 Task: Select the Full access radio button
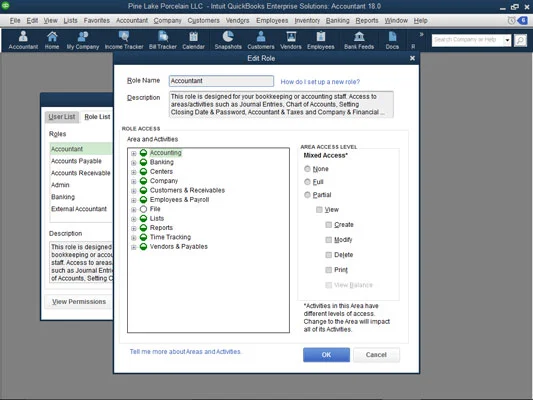click(307, 182)
